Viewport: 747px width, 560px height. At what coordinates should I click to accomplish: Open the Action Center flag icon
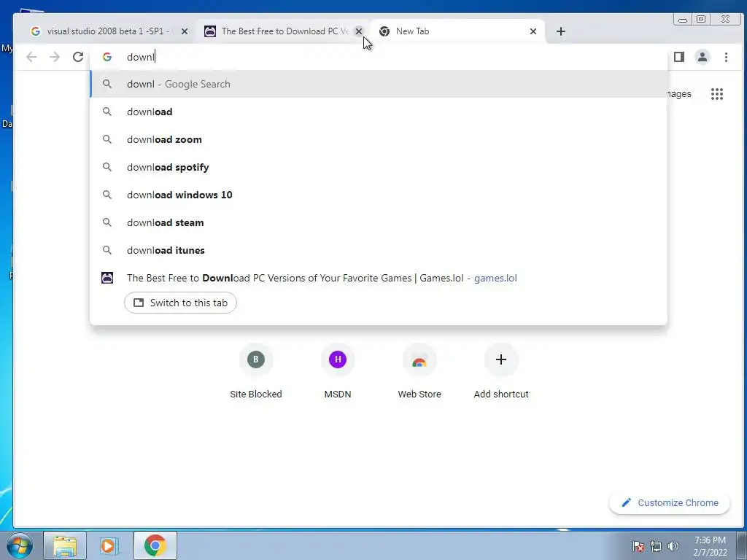[x=638, y=546]
